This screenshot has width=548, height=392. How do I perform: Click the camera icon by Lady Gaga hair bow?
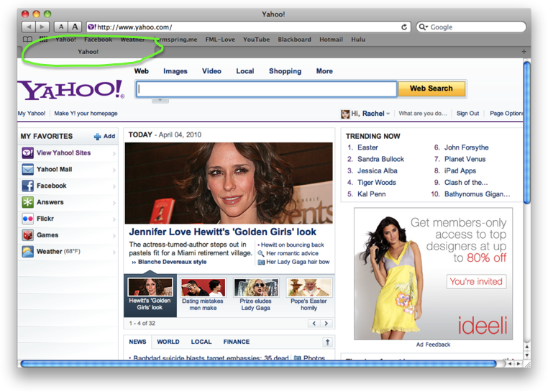click(x=261, y=262)
